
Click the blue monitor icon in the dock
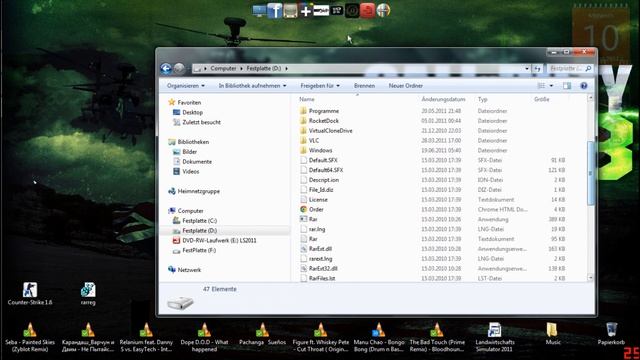tap(259, 11)
